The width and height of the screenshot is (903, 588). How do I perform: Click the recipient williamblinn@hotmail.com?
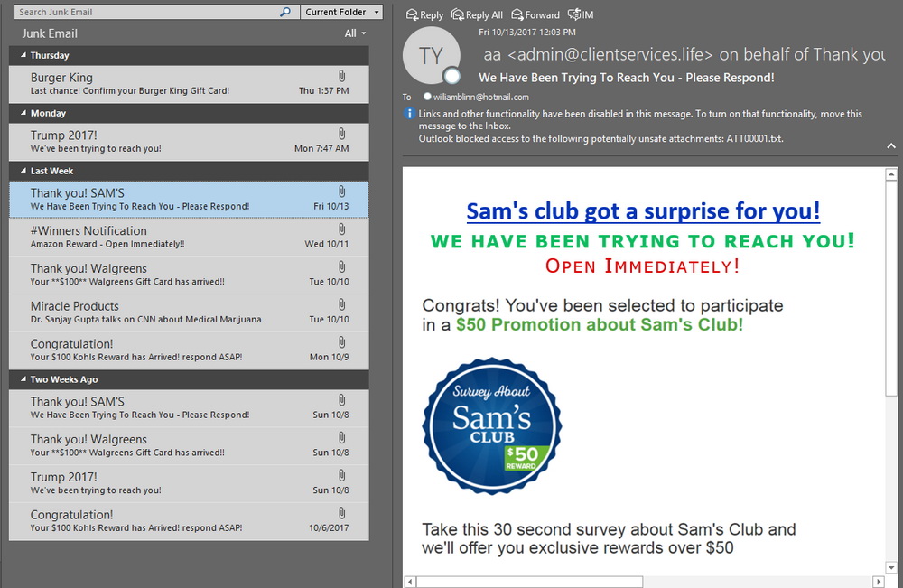[481, 98]
